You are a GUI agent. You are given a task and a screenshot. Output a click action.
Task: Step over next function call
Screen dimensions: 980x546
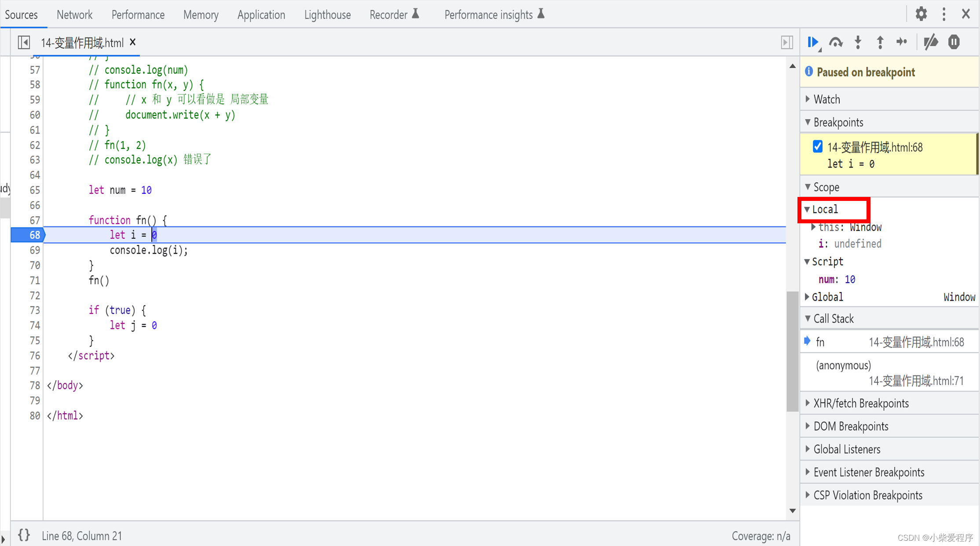836,42
